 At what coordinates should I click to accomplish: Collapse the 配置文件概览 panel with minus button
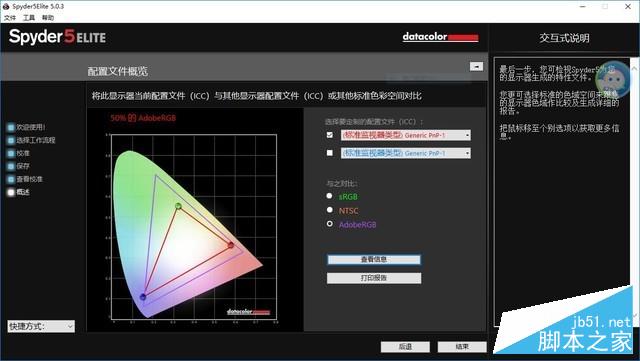click(476, 66)
